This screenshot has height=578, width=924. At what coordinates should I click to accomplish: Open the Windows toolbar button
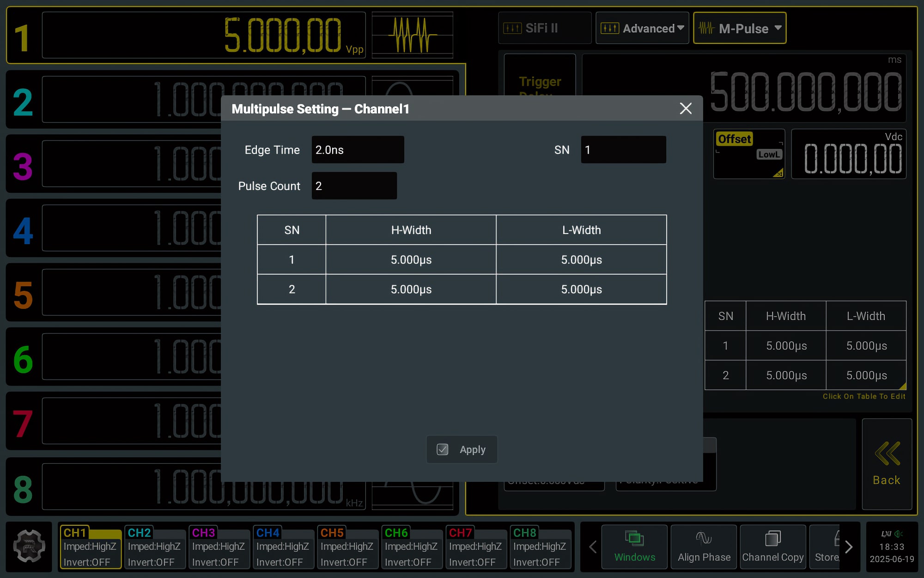pyautogui.click(x=634, y=547)
